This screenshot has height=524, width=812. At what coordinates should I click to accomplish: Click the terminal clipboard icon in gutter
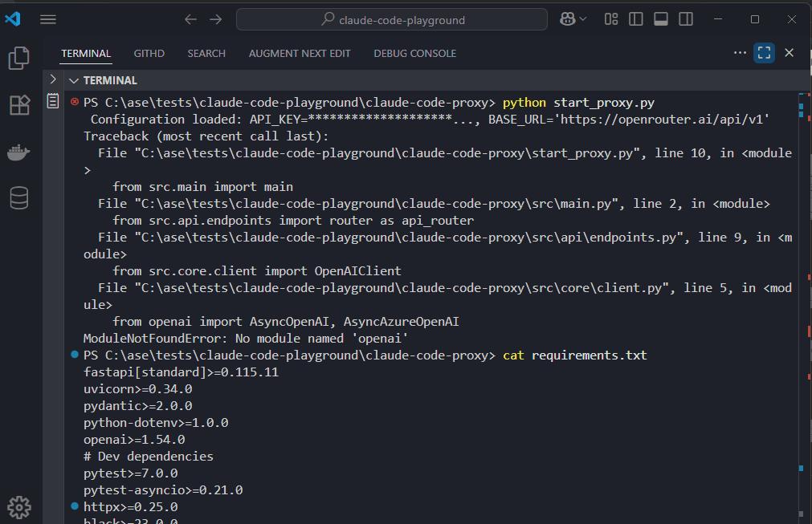click(53, 100)
